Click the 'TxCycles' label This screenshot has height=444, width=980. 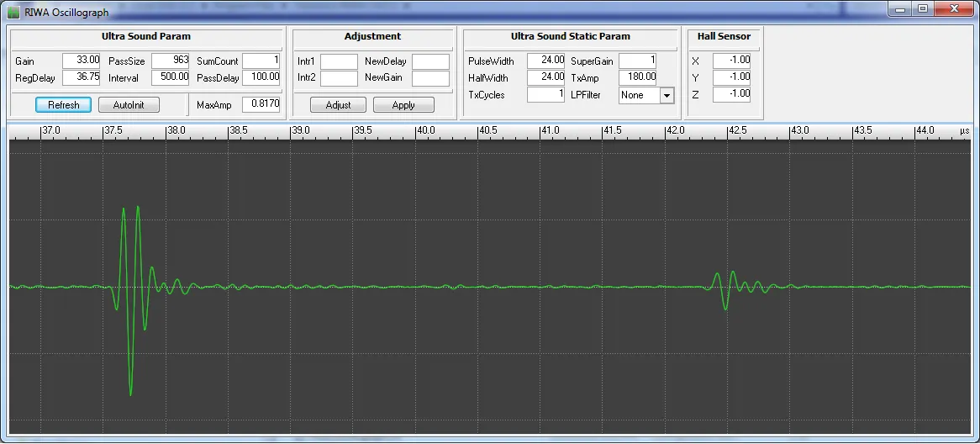point(487,95)
